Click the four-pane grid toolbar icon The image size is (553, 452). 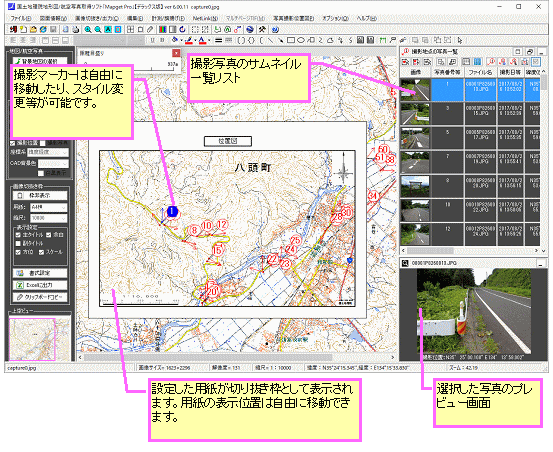130,30
